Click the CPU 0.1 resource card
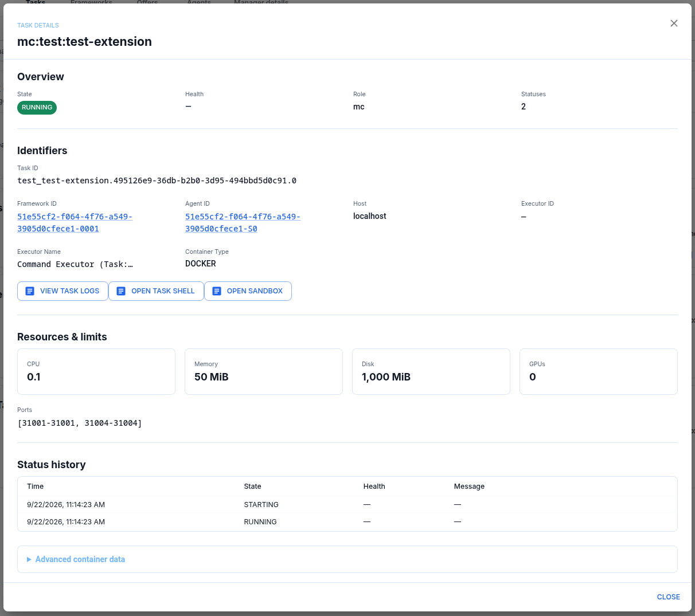Image resolution: width=695 pixels, height=616 pixels. [96, 371]
